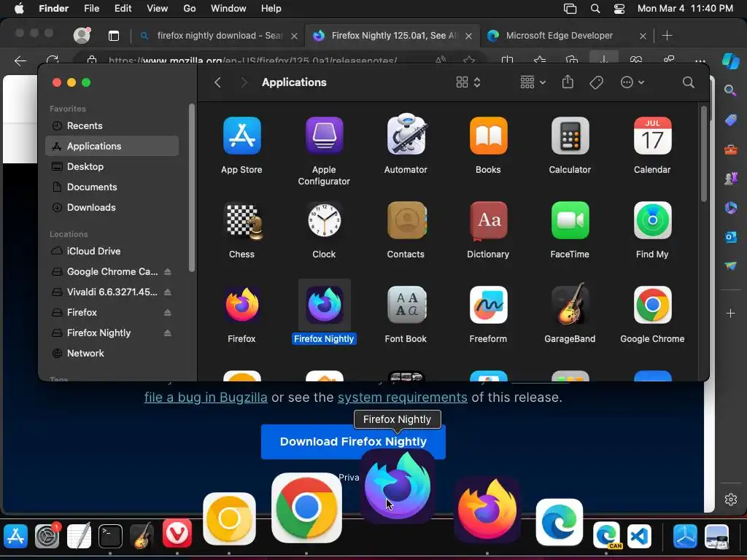The image size is (747, 560).
Task: Select the Calculator app icon
Action: (570, 136)
